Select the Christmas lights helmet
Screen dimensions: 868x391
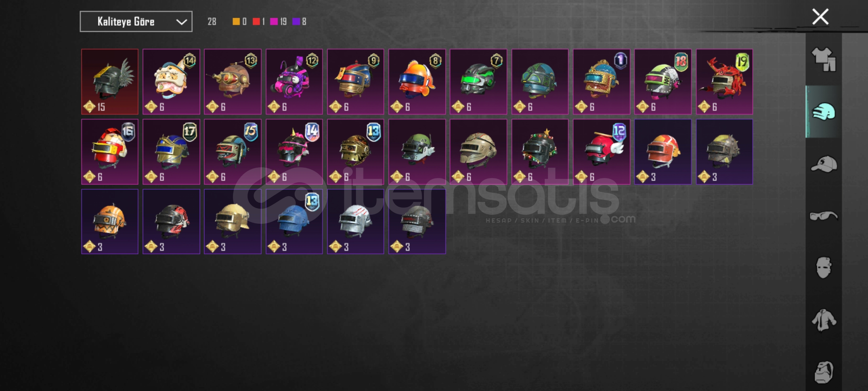pyautogui.click(x=540, y=152)
